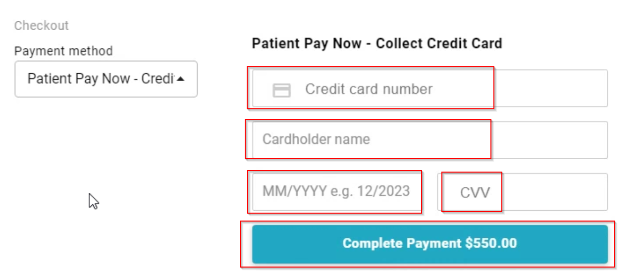Image resolution: width=644 pixels, height=271 pixels.
Task: Click the 'Cardholder name' placeholder text
Action: [316, 139]
